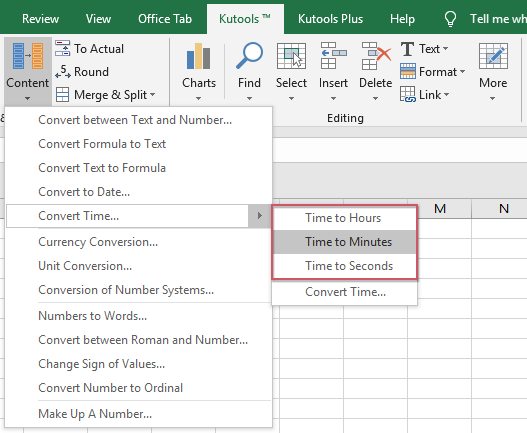Click the Find magnifying glass icon

[x=249, y=55]
